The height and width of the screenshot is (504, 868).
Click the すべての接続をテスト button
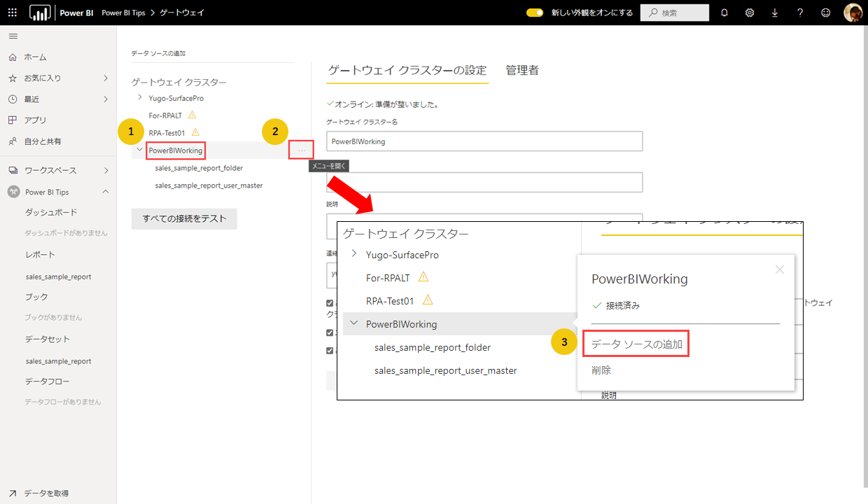[x=184, y=218]
